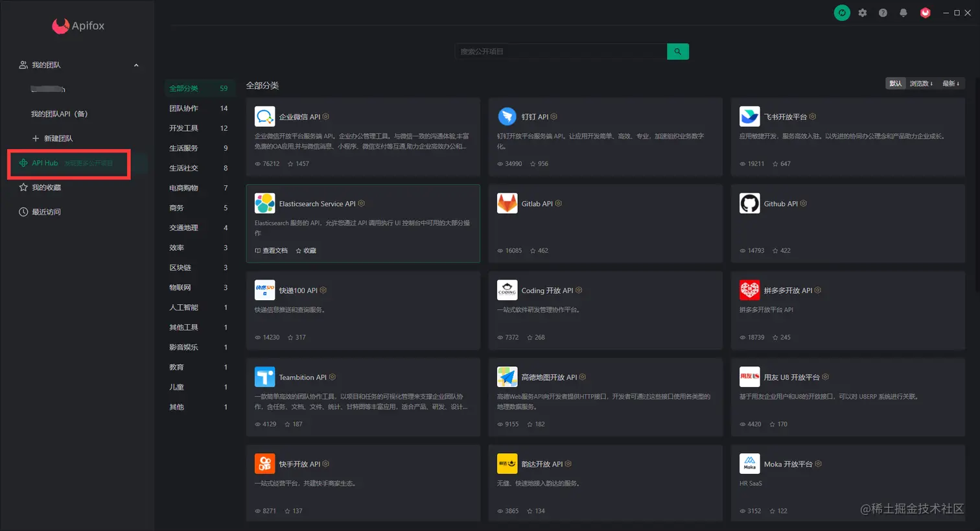This screenshot has width=980, height=531.
Task: Select the 教育 category
Action: point(198,368)
